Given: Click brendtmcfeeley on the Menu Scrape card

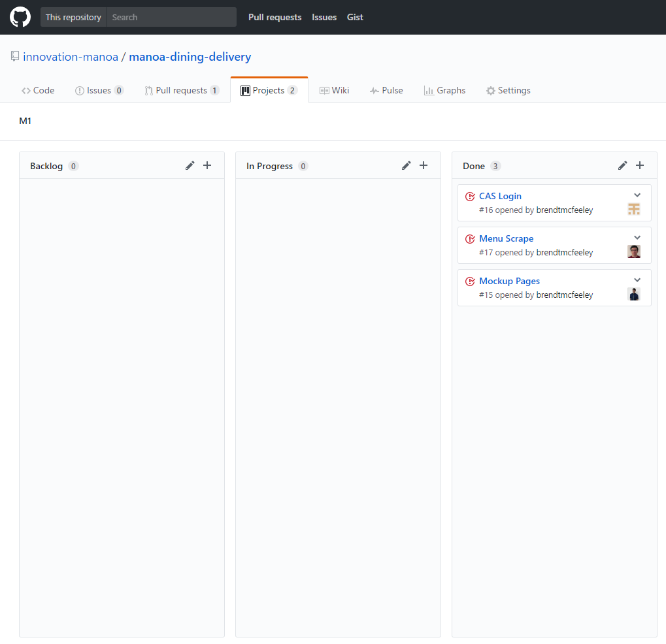Looking at the screenshot, I should (565, 253).
